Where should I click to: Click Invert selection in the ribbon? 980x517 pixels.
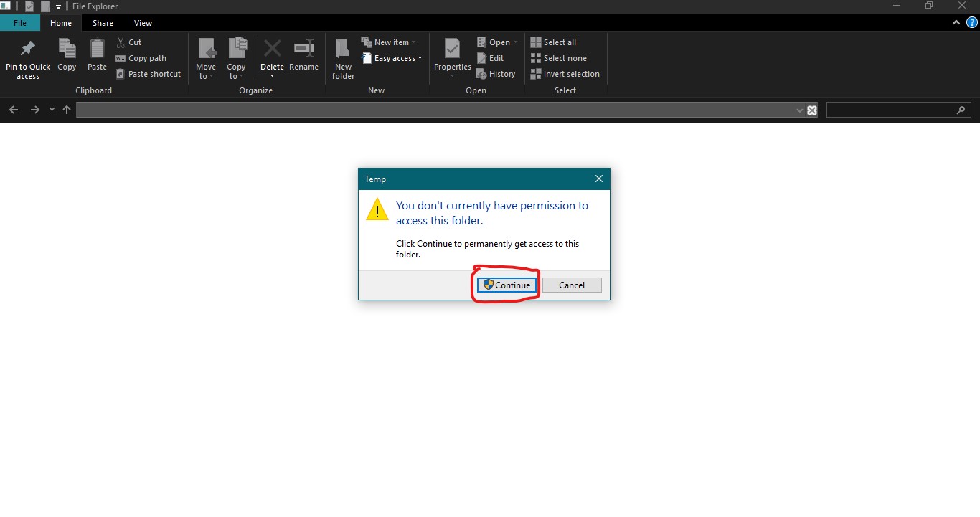click(x=565, y=74)
